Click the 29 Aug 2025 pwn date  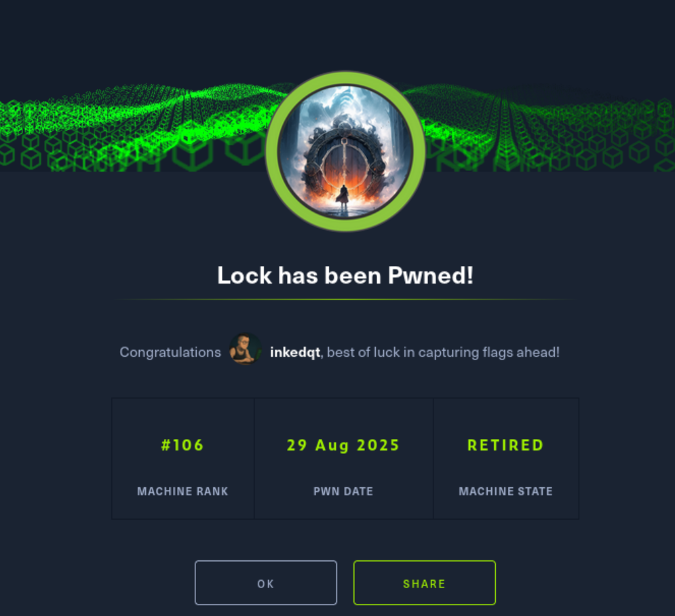click(x=343, y=446)
